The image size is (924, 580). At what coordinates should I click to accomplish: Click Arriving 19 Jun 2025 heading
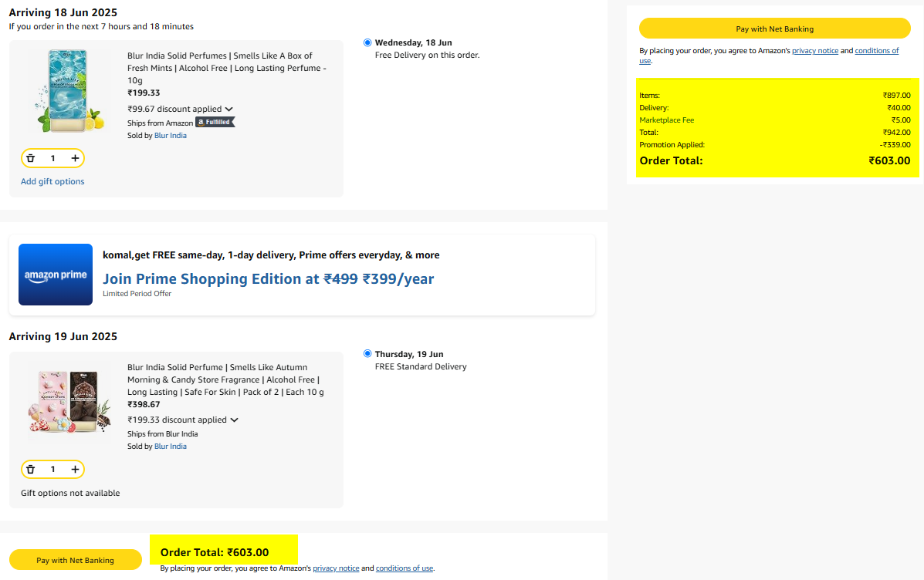click(63, 336)
